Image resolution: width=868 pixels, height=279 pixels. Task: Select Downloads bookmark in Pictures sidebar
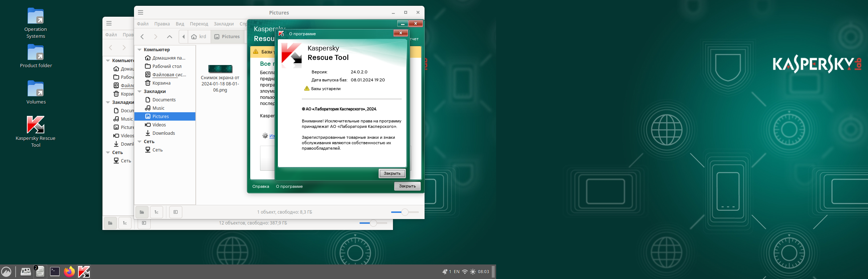tap(165, 133)
